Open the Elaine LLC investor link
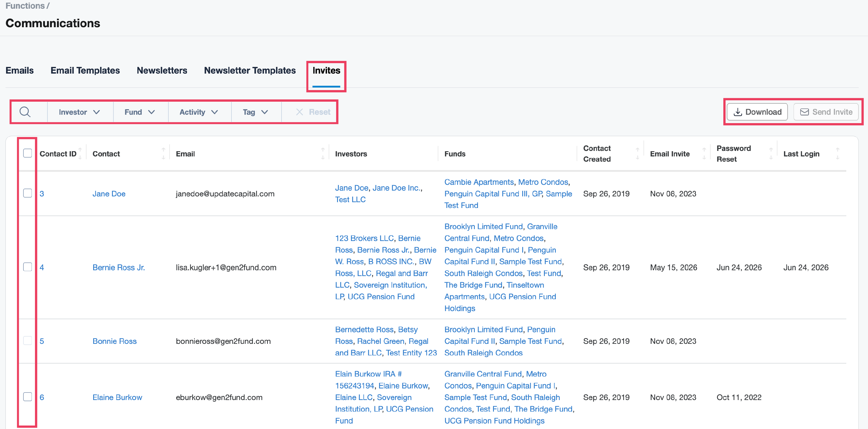Viewport: 868px width, 429px height. click(354, 397)
